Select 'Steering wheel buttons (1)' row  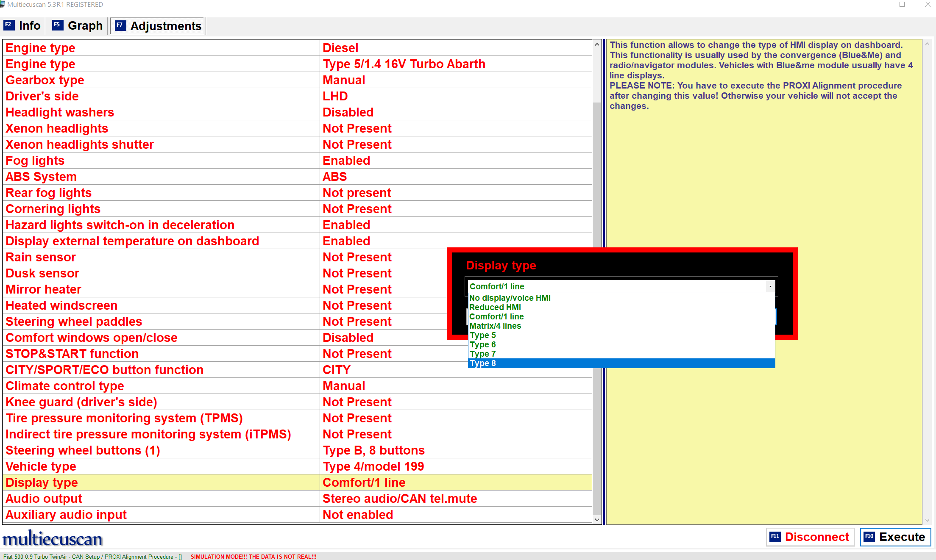tap(297, 450)
